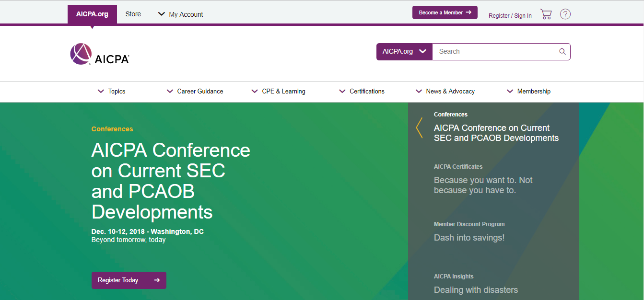Open the News & Advocacy menu
Image resolution: width=644 pixels, height=300 pixels.
click(445, 92)
